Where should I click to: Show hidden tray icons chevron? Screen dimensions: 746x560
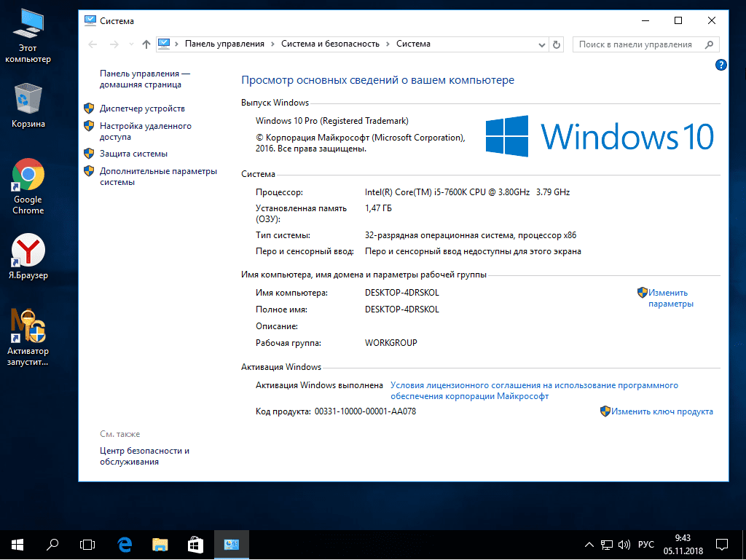(589, 545)
